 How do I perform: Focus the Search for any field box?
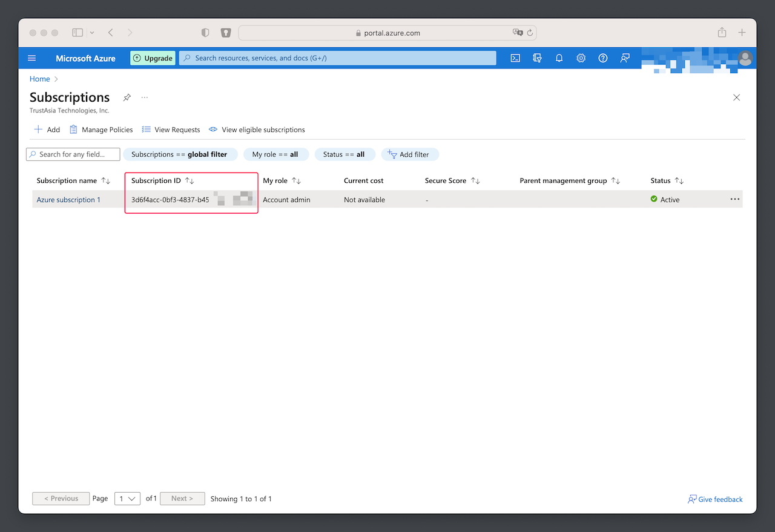pyautogui.click(x=73, y=154)
